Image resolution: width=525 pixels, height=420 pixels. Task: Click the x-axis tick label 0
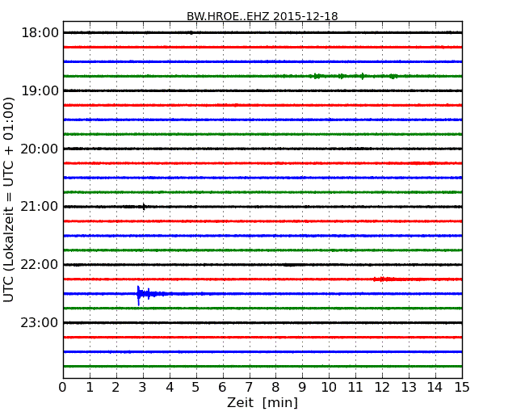click(63, 387)
